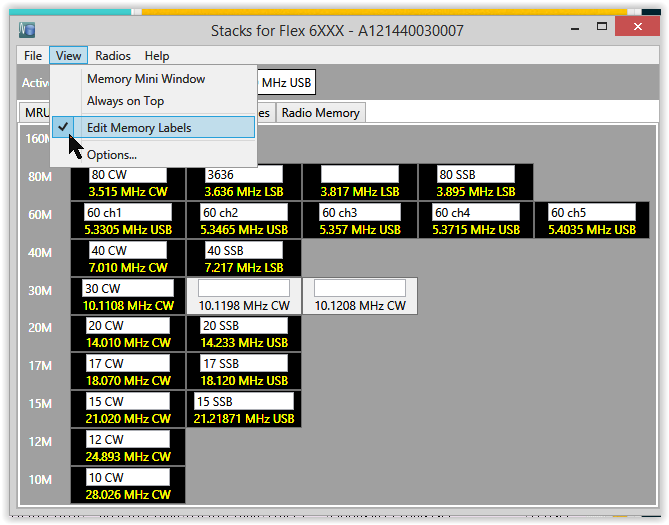This screenshot has width=669, height=525.
Task: Tune to 7.217 MHz LSB
Action: click(x=244, y=268)
